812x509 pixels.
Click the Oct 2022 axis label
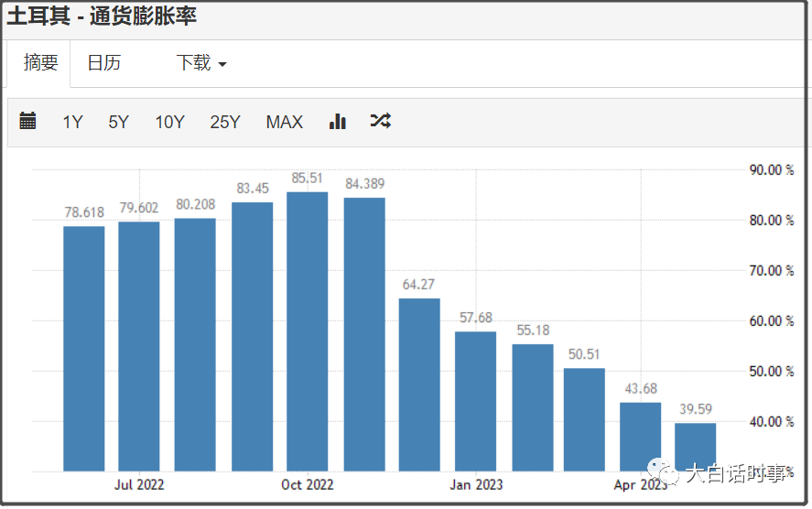[307, 484]
